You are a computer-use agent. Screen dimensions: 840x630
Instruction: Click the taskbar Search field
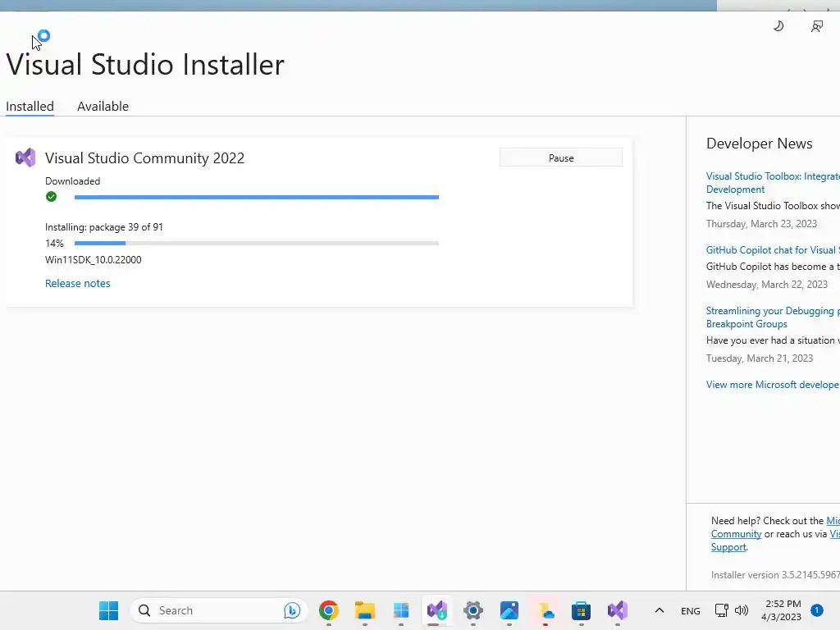tap(219, 610)
